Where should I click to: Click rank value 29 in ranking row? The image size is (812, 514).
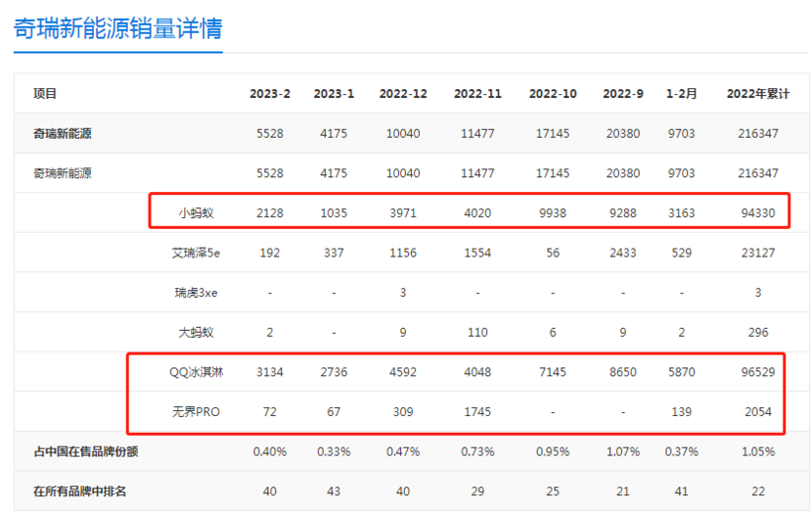click(x=477, y=491)
